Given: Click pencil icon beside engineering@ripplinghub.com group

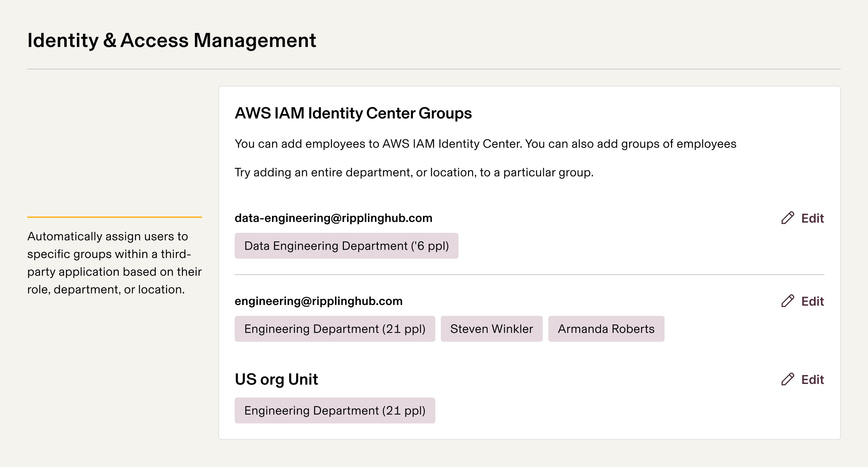Looking at the screenshot, I should click(787, 301).
